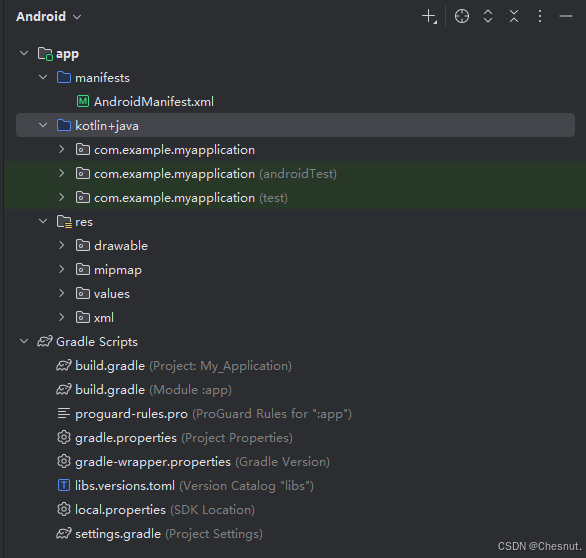Viewport: 586px width, 558px height.
Task: Select the xml folder label
Action: (104, 318)
